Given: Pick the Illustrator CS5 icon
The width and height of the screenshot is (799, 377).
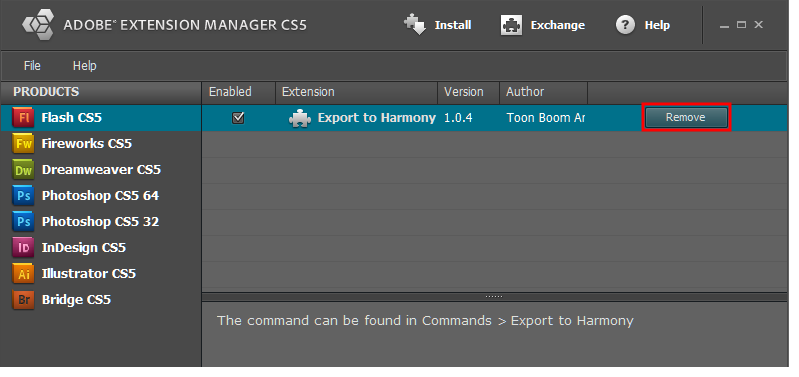Looking at the screenshot, I should click(x=23, y=274).
